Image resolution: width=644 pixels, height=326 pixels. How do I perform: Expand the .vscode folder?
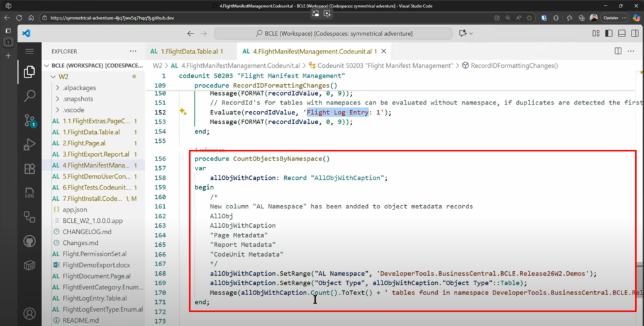74,110
